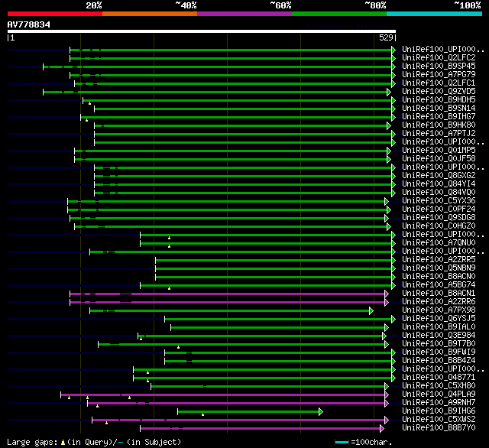This screenshot has width=489, height=448.
Task: Select the UniRef100_B9SN14 label
Action: (x=439, y=109)
